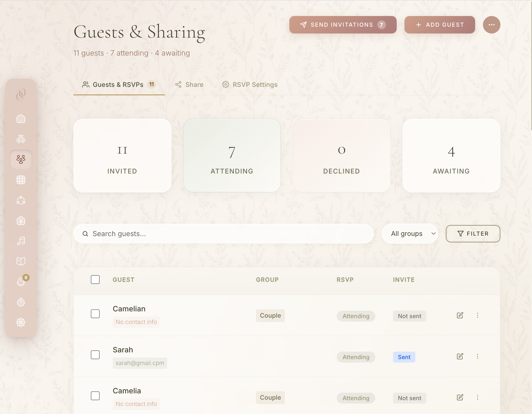The width and height of the screenshot is (532, 414).
Task: Open the music note icon in the sidebar
Action: (x=21, y=241)
